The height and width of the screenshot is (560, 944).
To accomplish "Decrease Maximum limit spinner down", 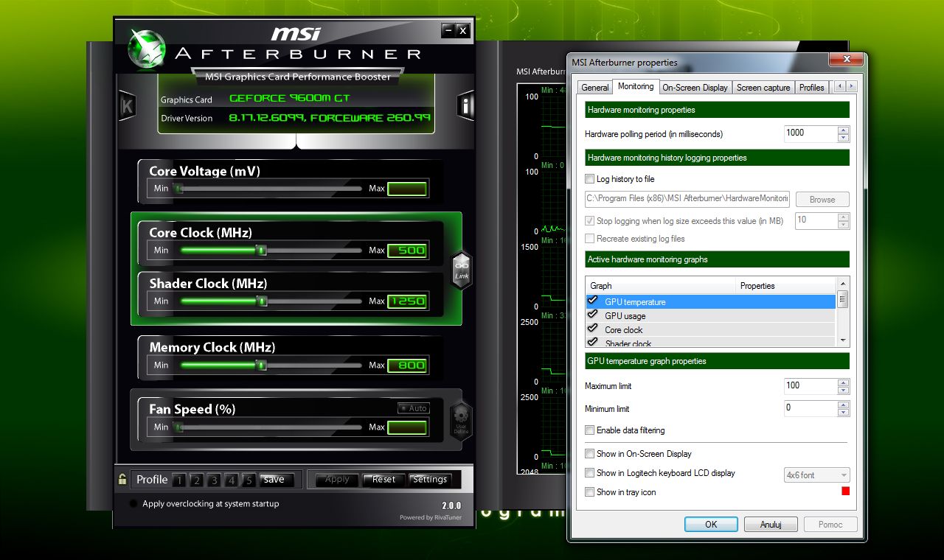I will point(844,390).
